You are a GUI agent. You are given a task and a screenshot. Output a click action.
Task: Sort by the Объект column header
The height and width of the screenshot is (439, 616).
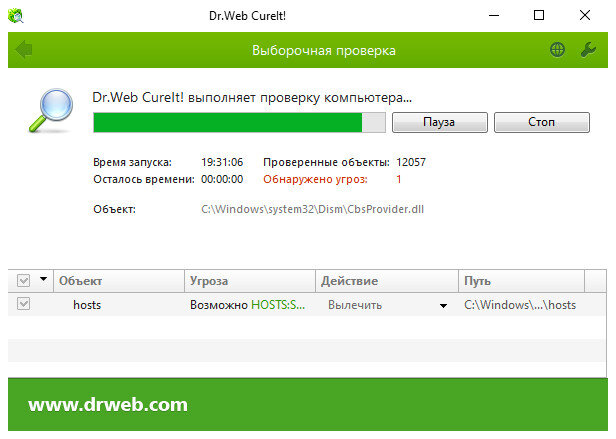119,281
